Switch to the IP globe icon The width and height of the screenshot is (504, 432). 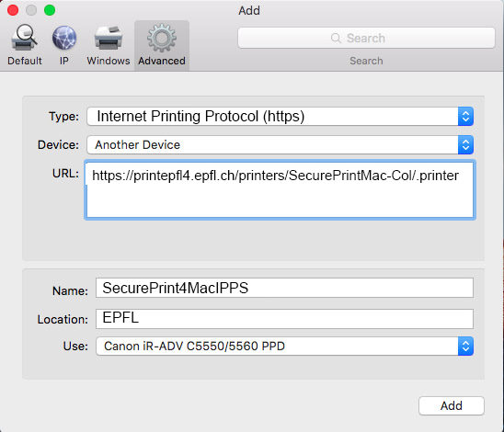point(64,38)
